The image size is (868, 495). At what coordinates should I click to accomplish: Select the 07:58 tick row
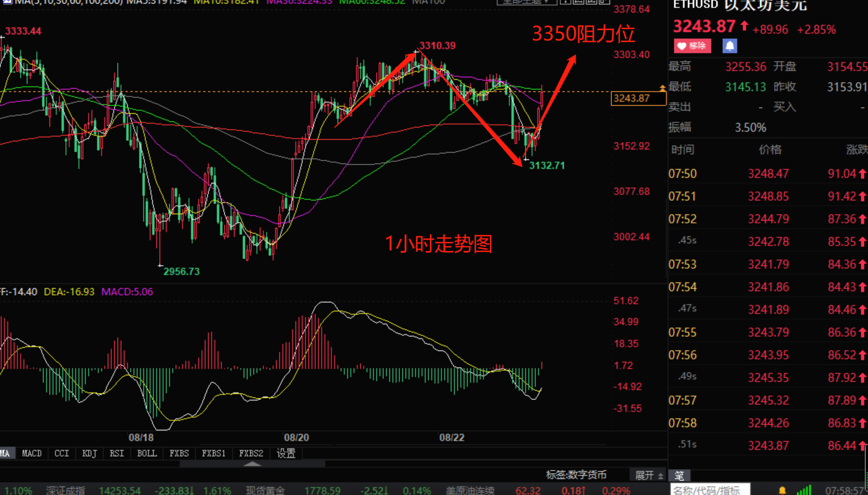pos(768,423)
